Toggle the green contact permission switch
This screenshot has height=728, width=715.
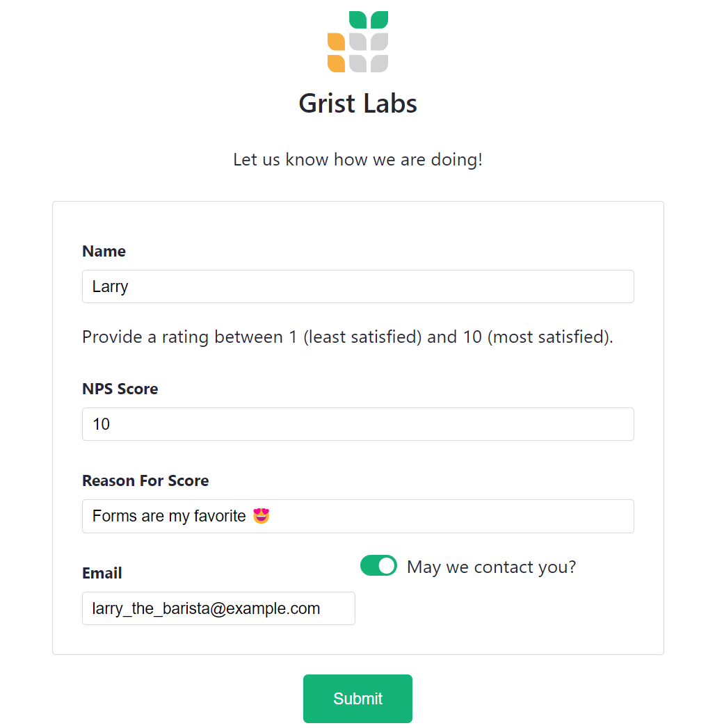click(x=378, y=565)
